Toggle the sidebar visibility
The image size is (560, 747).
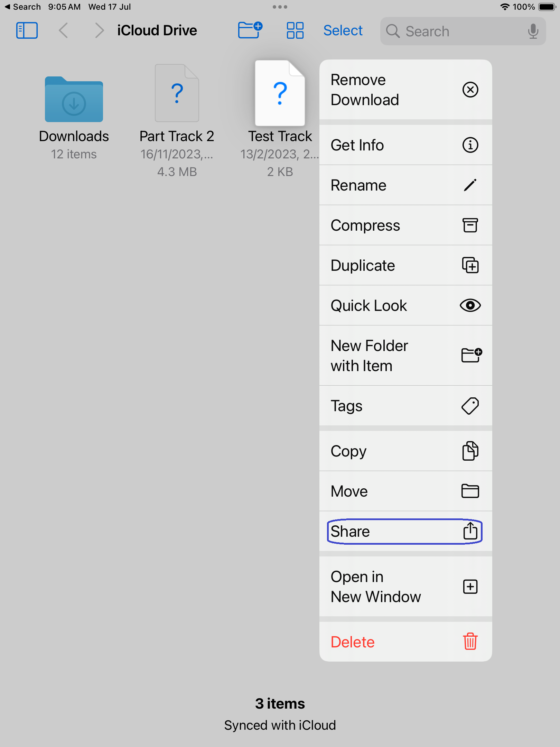tap(27, 30)
